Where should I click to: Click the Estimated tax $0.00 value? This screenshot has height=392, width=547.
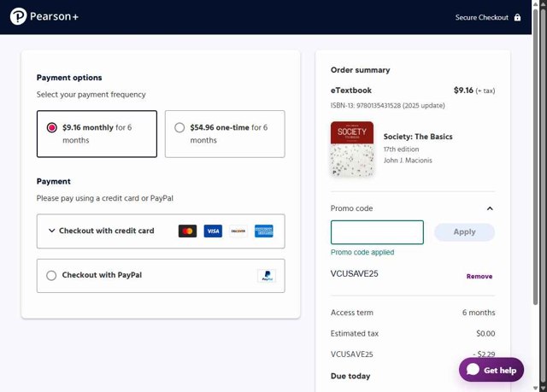pyautogui.click(x=485, y=333)
